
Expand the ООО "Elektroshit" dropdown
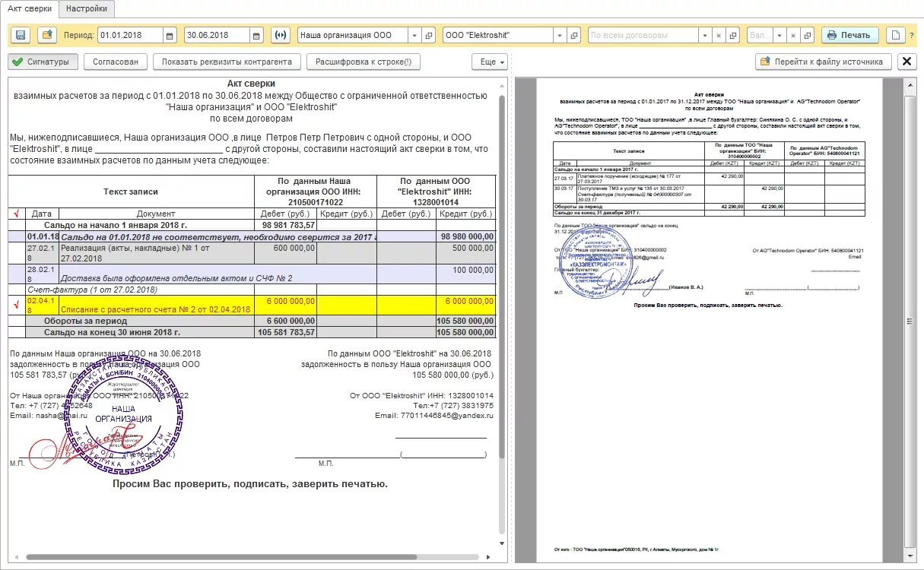pyautogui.click(x=560, y=35)
